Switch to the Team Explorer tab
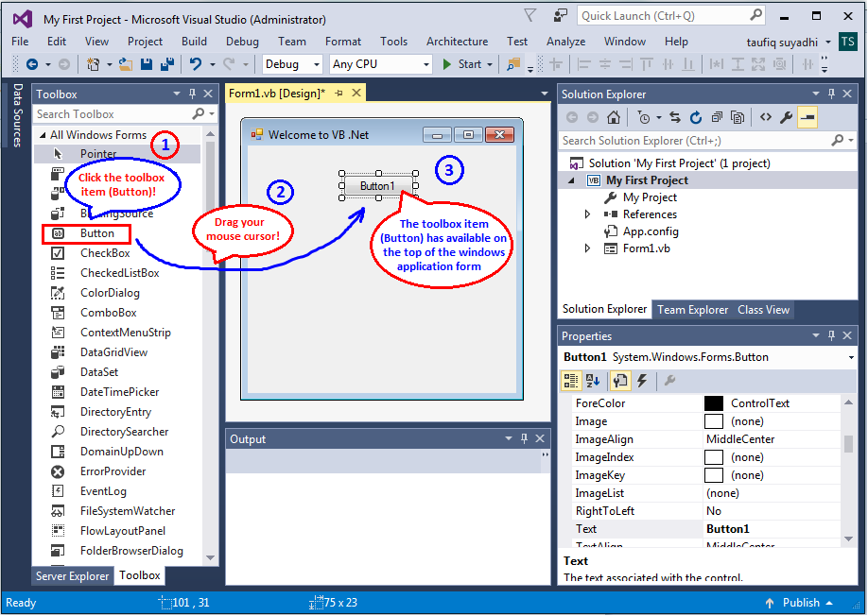868x616 pixels. pyautogui.click(x=692, y=309)
